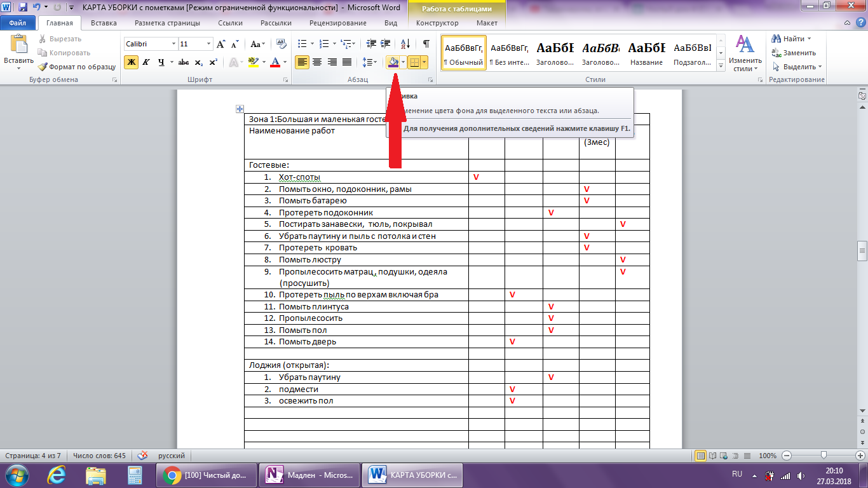868x488 pixels.
Task: Open the Разметка страницы tab
Action: [x=167, y=24]
